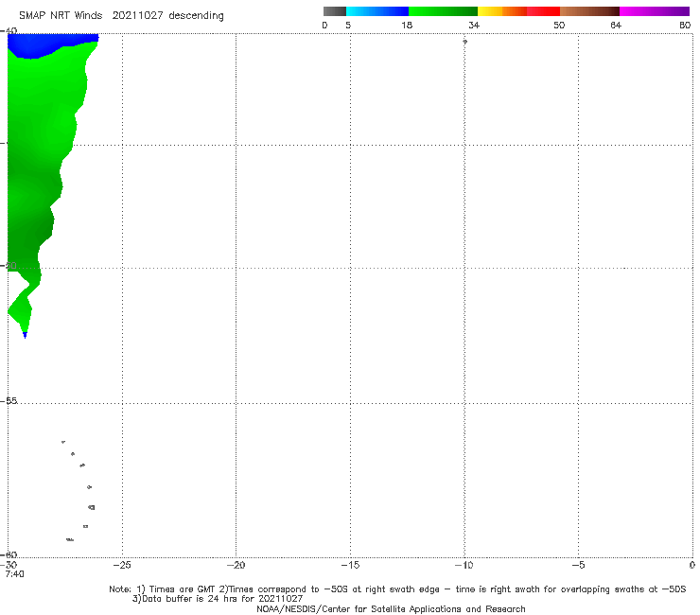Click the date '20211027' in the plot title
700x615 pixels.
click(137, 16)
